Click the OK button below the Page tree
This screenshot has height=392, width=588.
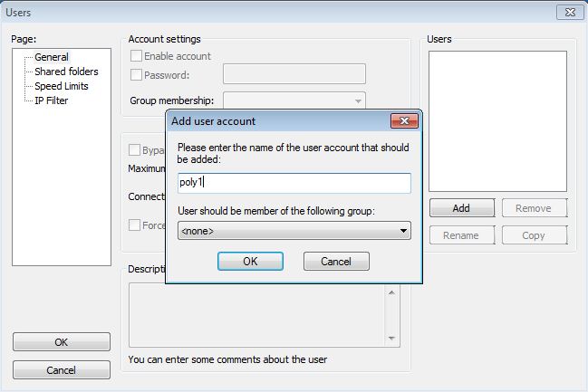(62, 342)
